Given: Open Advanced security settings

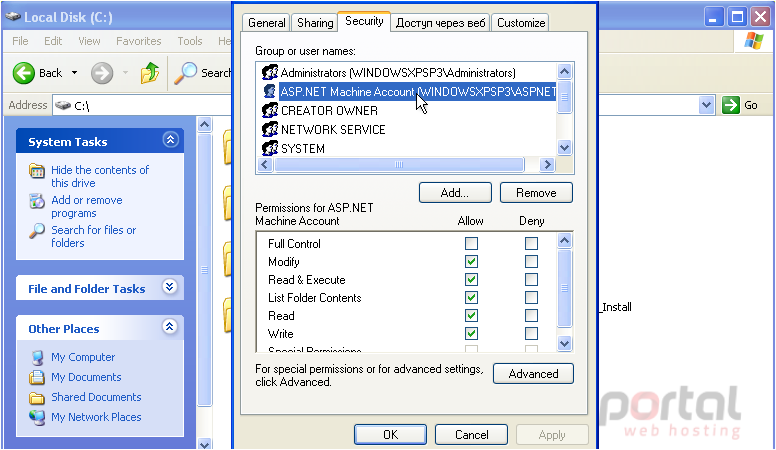Looking at the screenshot, I should click(534, 374).
